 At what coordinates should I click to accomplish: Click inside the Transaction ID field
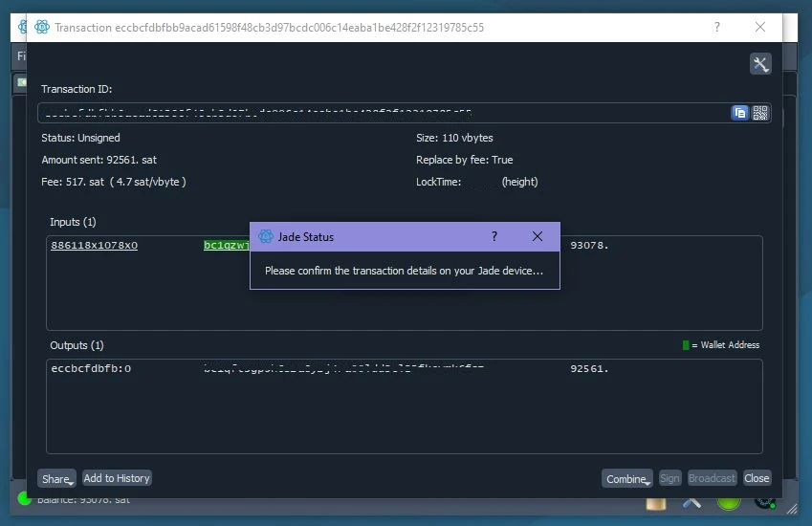tap(383, 113)
